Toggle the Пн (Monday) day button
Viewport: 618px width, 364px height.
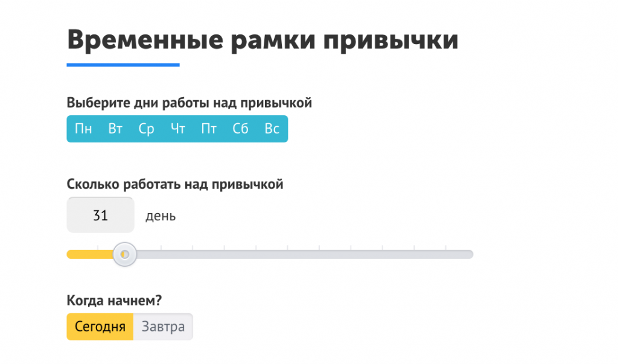(83, 129)
